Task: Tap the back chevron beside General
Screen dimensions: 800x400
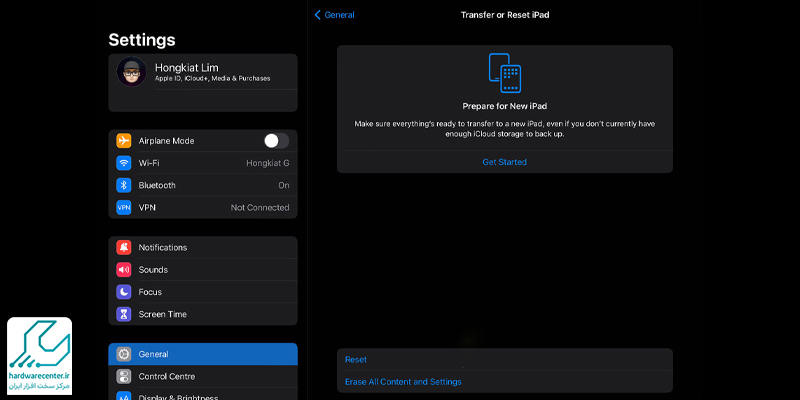Action: [x=317, y=15]
